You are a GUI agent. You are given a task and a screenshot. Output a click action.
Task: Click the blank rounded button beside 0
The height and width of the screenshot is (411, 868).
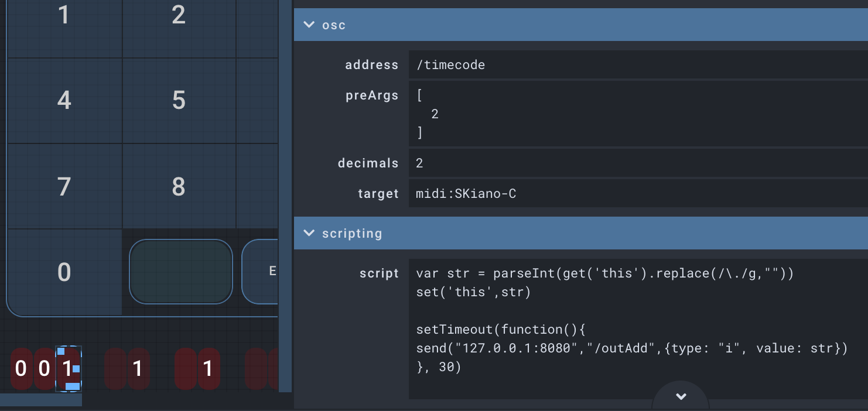181,272
